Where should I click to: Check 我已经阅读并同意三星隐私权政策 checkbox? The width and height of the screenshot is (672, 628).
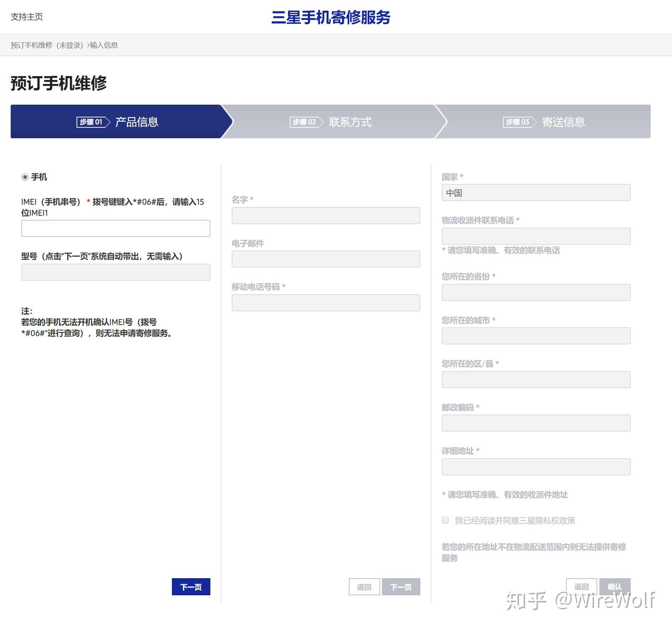pos(445,520)
